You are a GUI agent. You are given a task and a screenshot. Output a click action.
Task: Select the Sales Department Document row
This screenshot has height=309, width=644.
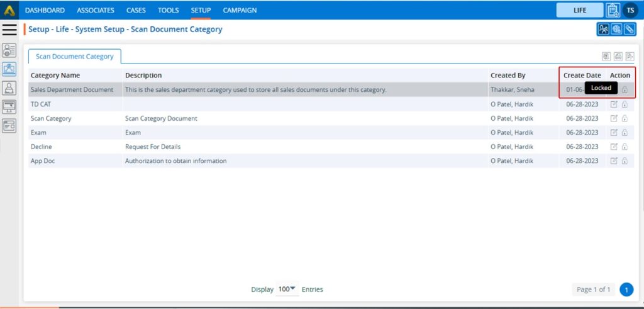[x=72, y=90]
